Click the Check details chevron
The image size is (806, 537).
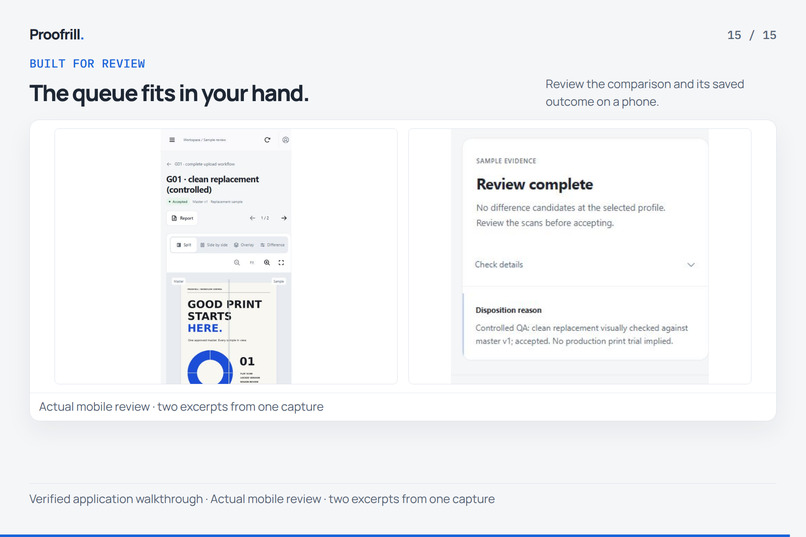691,265
